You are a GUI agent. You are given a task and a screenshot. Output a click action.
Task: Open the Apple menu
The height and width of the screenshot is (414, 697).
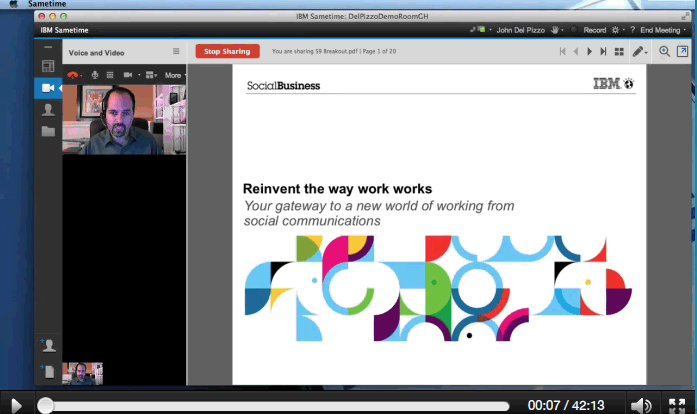point(13,4)
